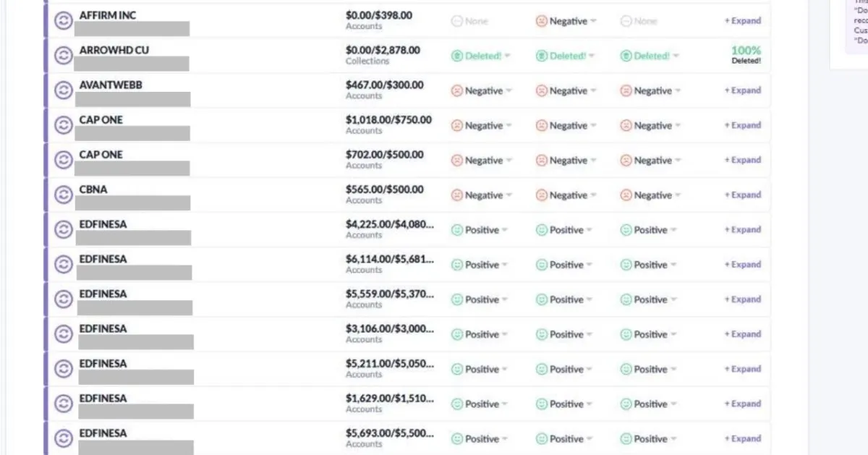Click the circular icon next to ARROWHD CU
The width and height of the screenshot is (868, 455).
click(64, 56)
